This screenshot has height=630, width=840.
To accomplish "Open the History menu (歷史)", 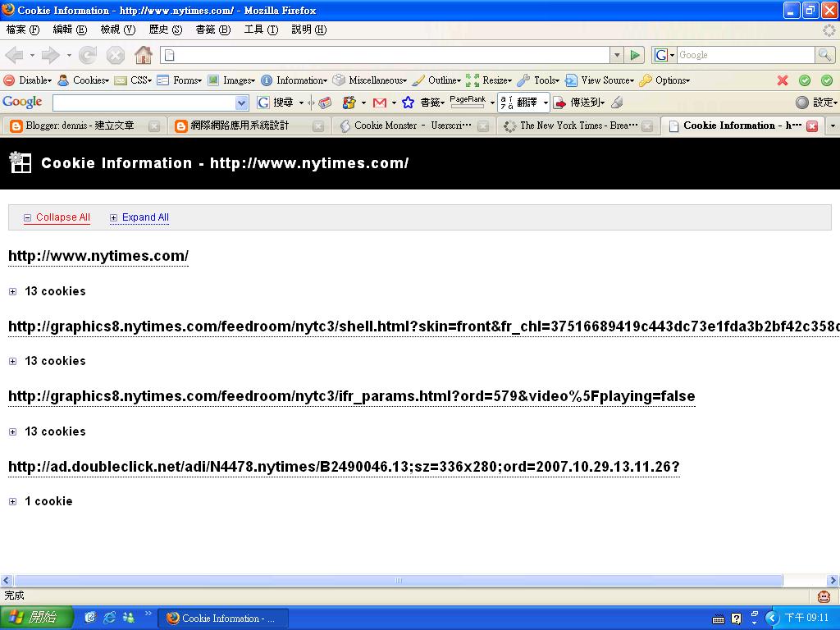I will click(x=165, y=30).
